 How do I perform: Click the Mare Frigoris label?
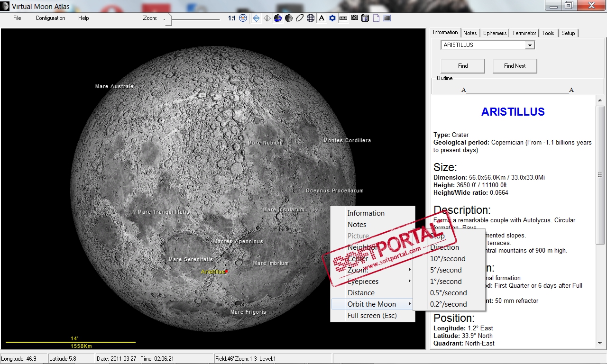coord(248,312)
